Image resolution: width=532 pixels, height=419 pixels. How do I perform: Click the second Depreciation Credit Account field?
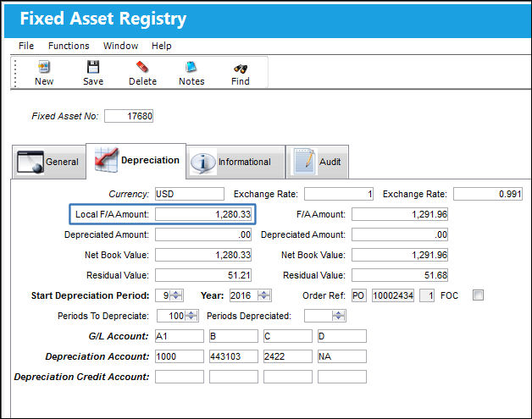[x=234, y=377]
